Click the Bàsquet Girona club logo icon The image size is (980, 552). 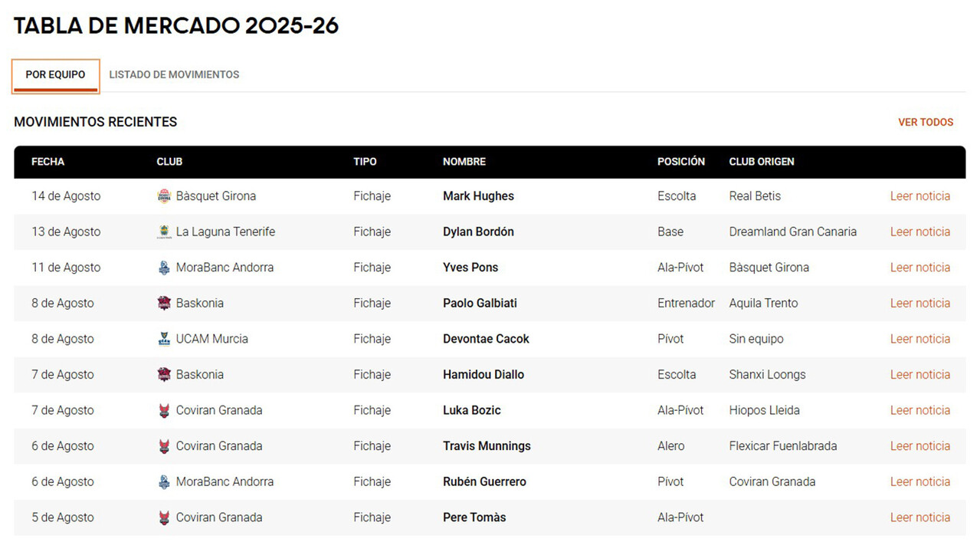tap(163, 196)
